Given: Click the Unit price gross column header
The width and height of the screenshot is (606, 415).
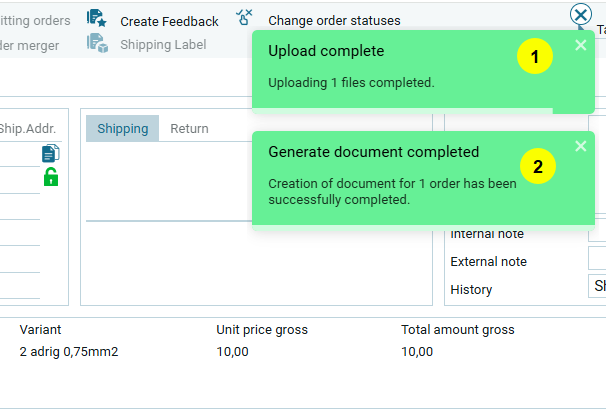Looking at the screenshot, I should pos(262,329).
